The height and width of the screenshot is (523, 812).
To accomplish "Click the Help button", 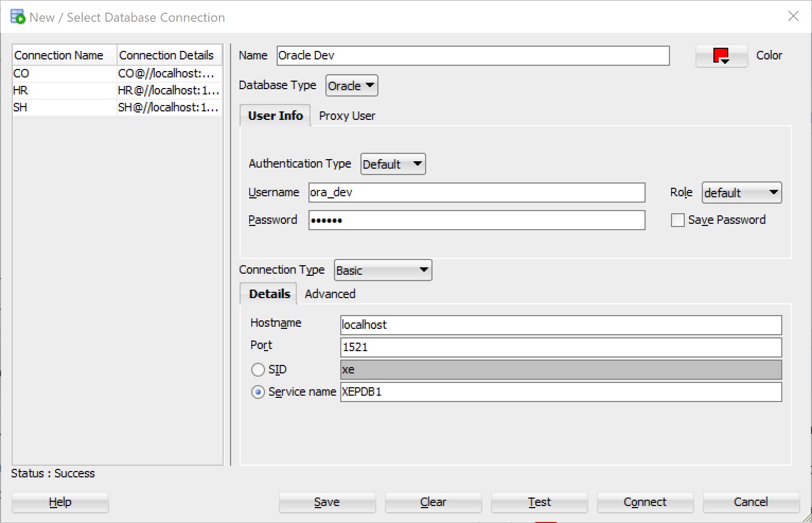I will pyautogui.click(x=60, y=502).
